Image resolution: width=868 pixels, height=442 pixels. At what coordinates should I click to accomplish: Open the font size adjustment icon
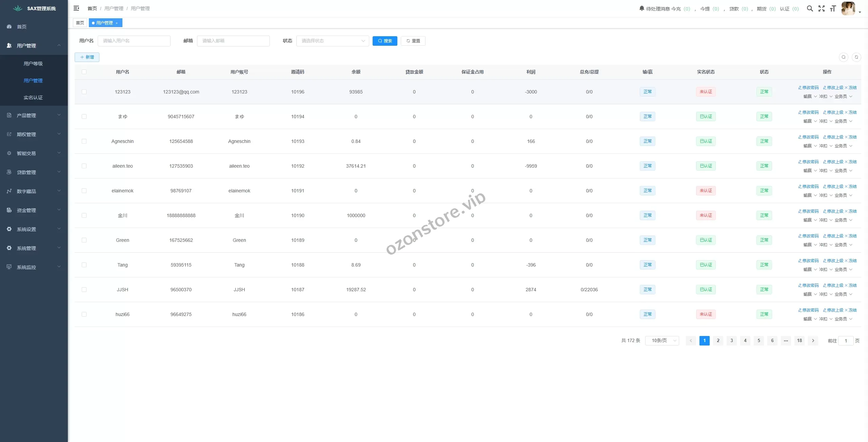833,8
